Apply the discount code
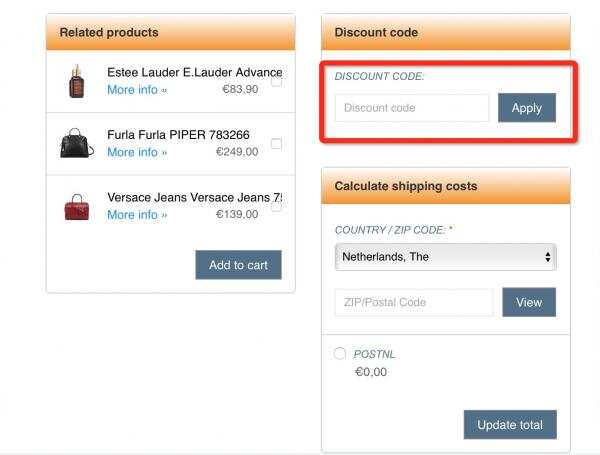The image size is (600, 455). pos(527,108)
